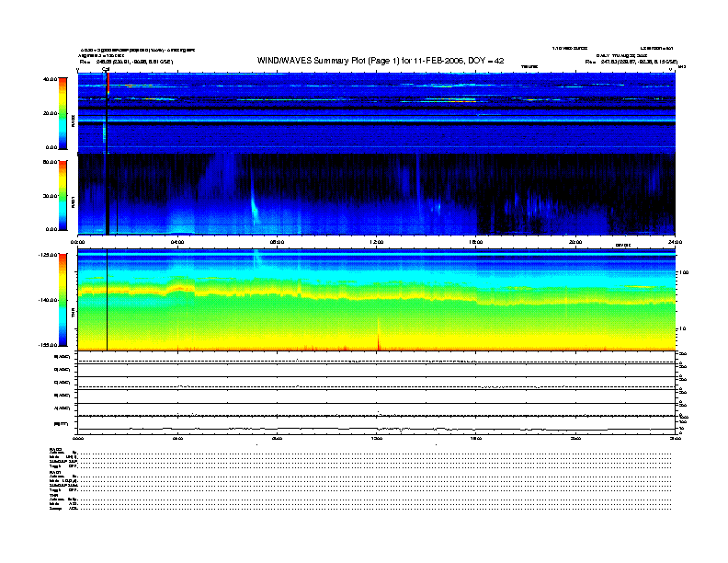Click the 100 frequency label right of TNR panel
728x563 pixels.
(684, 272)
